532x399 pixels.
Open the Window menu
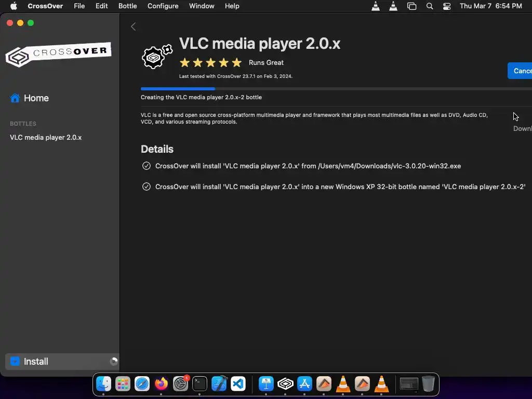pos(202,6)
